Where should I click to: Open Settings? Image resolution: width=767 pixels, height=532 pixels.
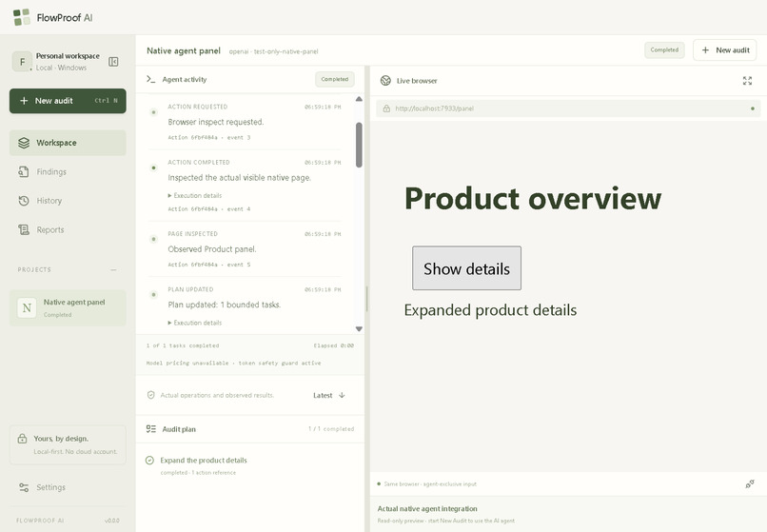(68, 487)
